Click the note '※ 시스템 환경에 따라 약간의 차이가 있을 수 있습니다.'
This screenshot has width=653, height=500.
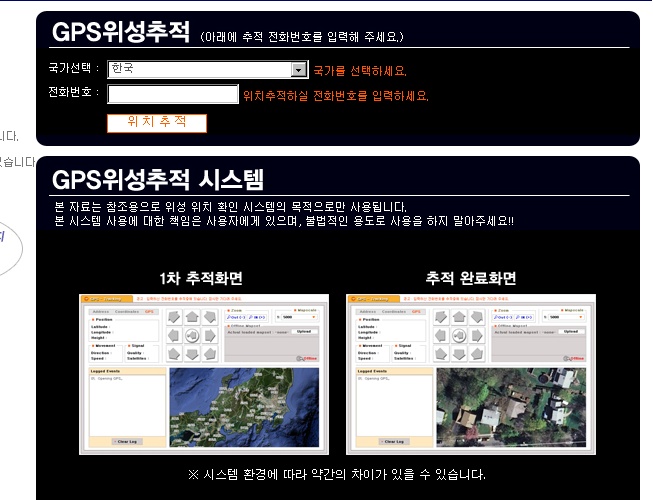click(337, 474)
